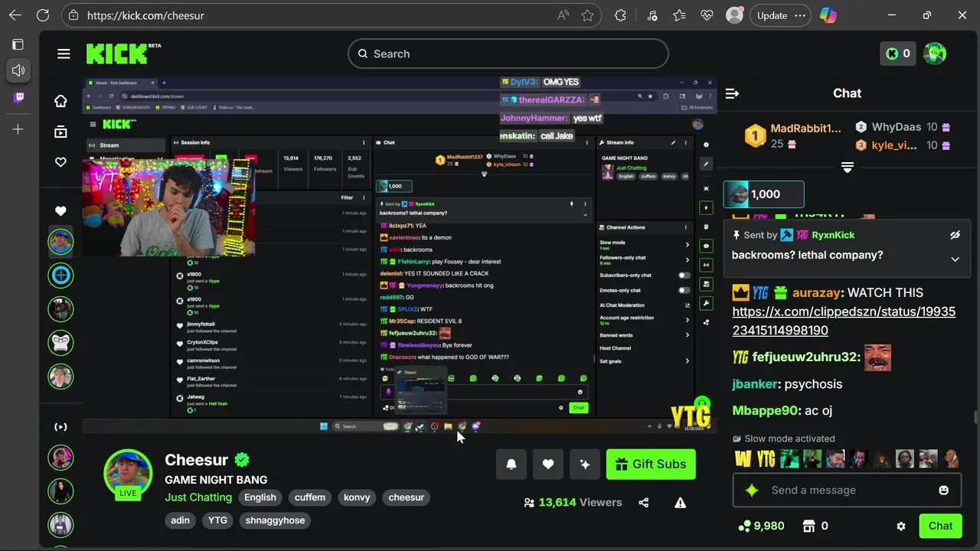Open the user profile avatar menu
Screen dimensions: 980x551
[935, 54]
